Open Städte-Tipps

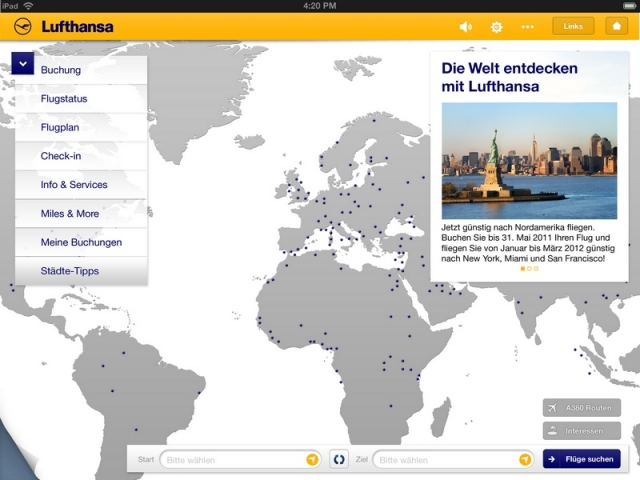tap(81, 271)
